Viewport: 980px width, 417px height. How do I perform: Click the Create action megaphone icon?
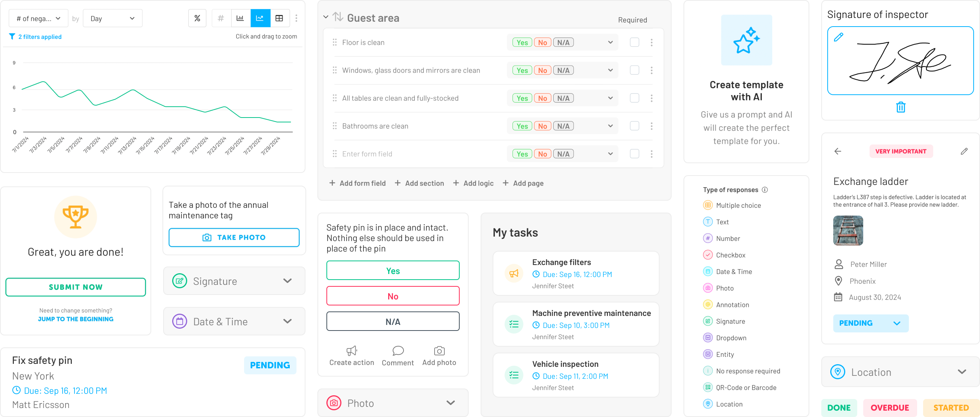351,351
